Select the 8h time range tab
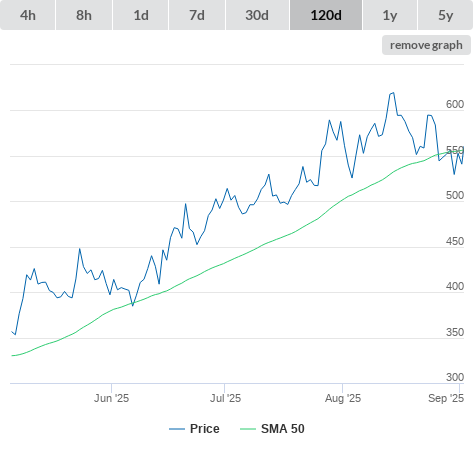 84,15
